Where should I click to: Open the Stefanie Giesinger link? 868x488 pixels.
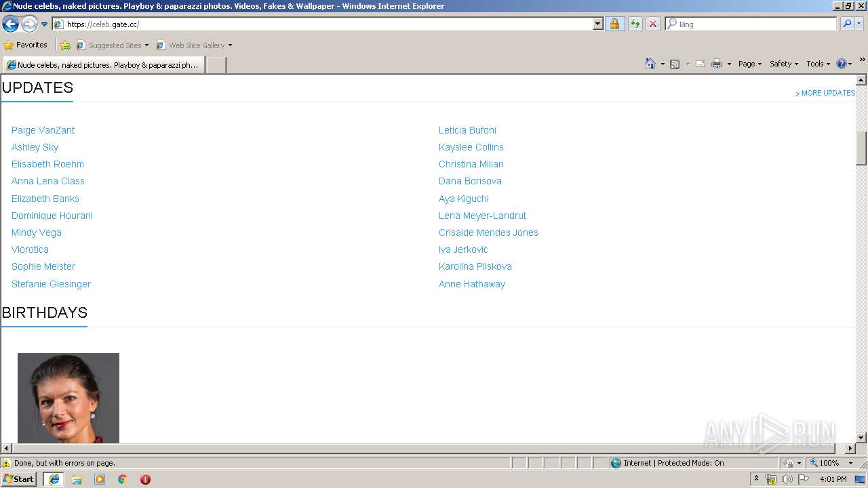click(51, 284)
